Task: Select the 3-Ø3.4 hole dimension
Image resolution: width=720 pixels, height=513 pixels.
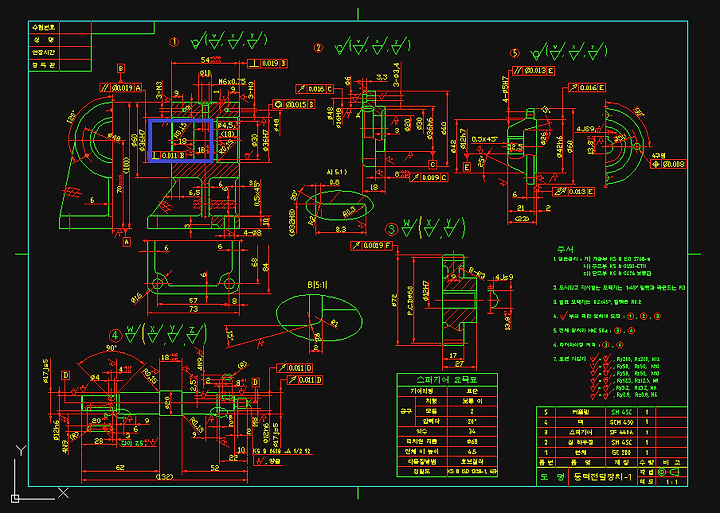Action: pyautogui.click(x=396, y=73)
